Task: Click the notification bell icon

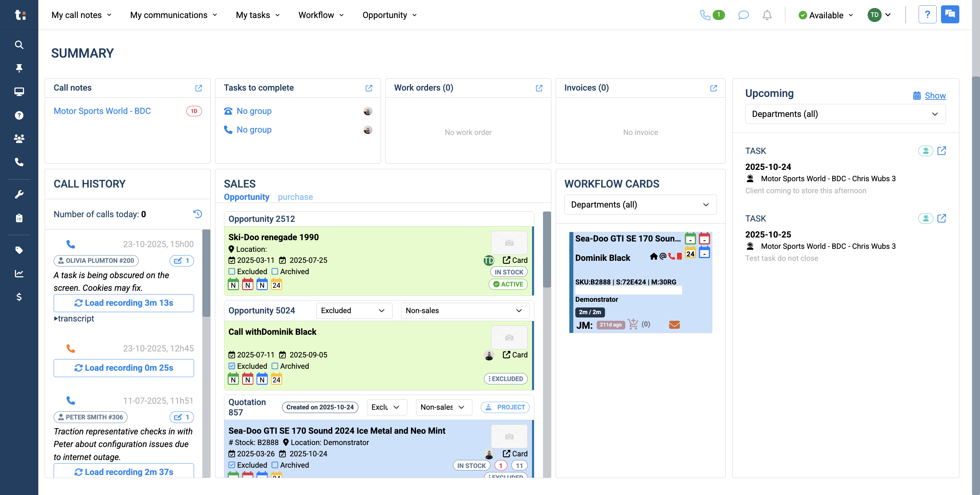Action: pyautogui.click(x=767, y=15)
